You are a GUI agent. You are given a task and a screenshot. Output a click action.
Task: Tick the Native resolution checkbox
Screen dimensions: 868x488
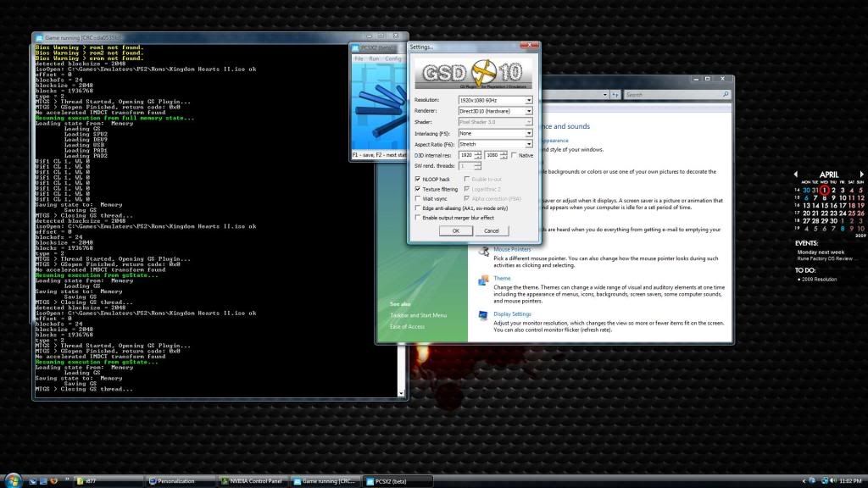coord(515,156)
